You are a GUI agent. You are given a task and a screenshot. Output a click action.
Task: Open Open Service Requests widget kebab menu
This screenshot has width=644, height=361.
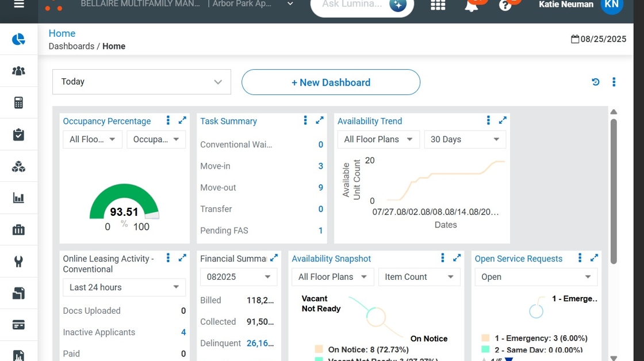pos(580,258)
